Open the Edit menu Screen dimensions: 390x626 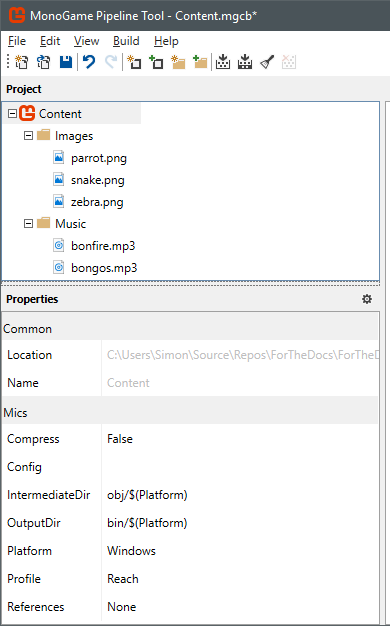pos(50,41)
